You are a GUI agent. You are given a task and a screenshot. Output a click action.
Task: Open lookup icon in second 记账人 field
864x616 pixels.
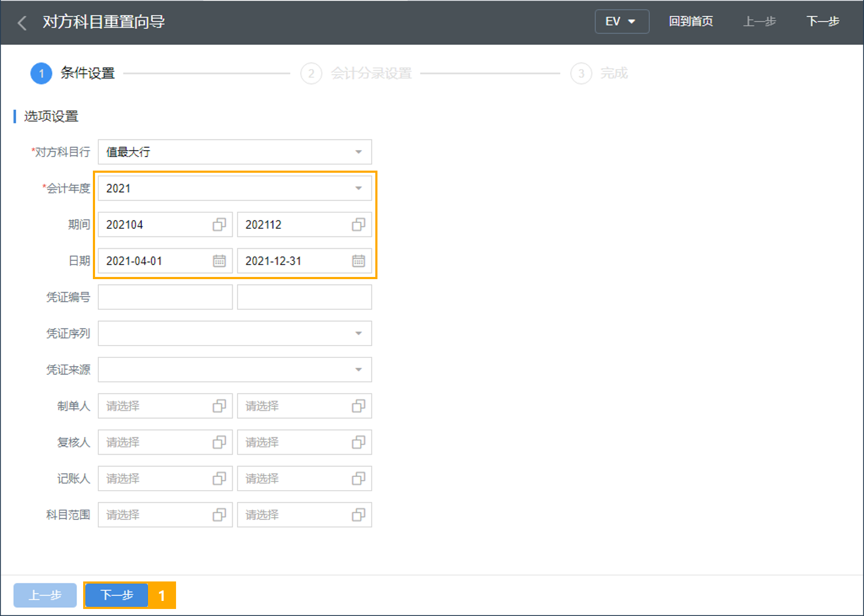pyautogui.click(x=359, y=478)
